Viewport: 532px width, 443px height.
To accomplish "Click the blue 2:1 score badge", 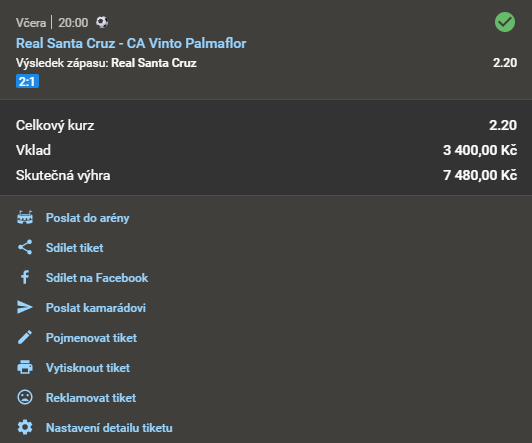I will tap(27, 81).
